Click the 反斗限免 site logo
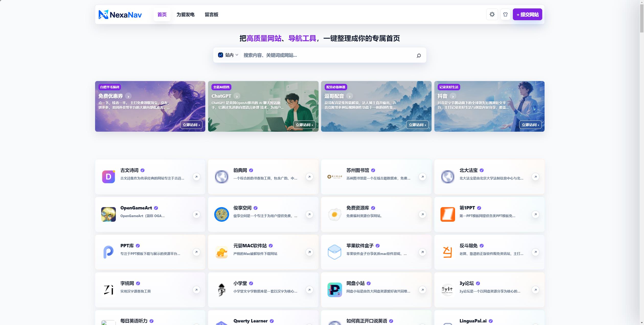Screen dimensions: 644x325 (x=448, y=252)
